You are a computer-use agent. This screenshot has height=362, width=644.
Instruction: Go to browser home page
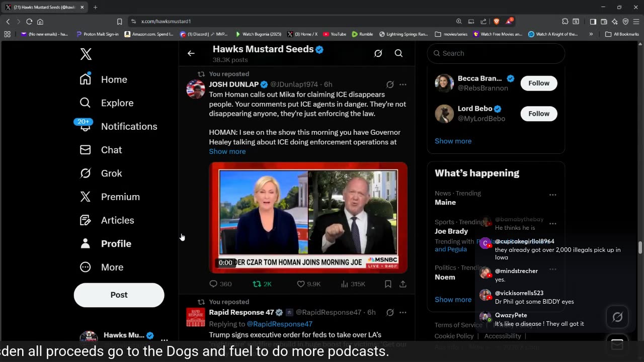[x=40, y=22]
